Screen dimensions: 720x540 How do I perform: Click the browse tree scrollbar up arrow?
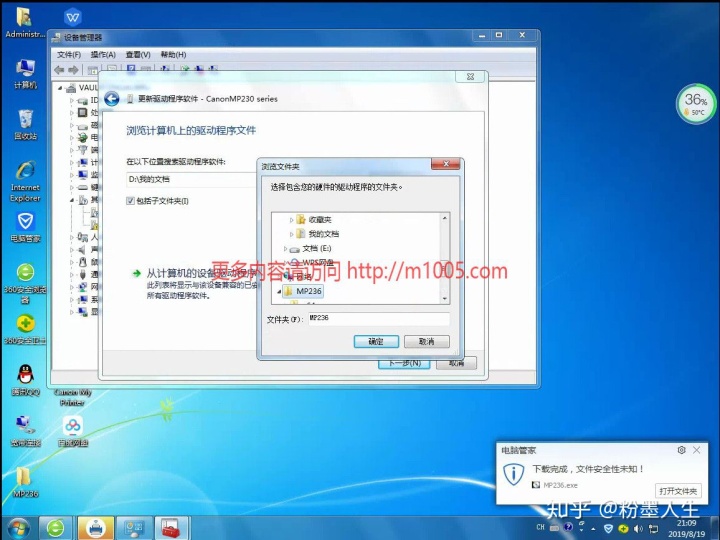444,218
